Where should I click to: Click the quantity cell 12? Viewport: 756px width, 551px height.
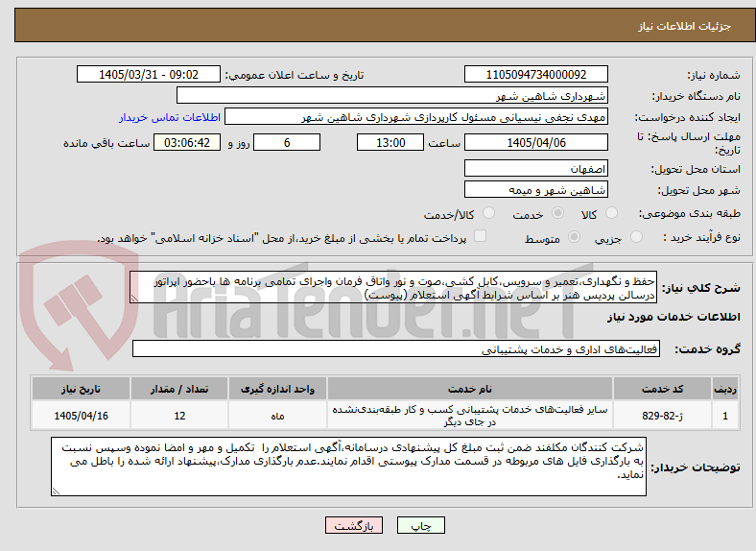pos(179,415)
